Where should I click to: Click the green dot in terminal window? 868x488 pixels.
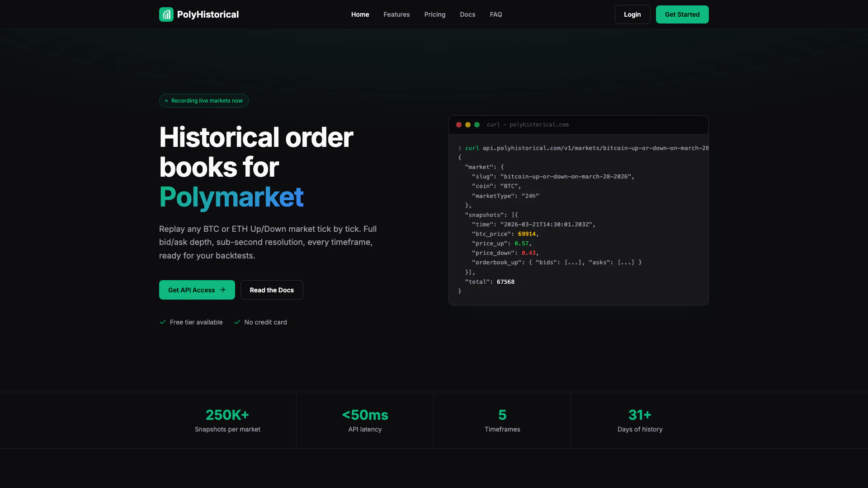477,125
